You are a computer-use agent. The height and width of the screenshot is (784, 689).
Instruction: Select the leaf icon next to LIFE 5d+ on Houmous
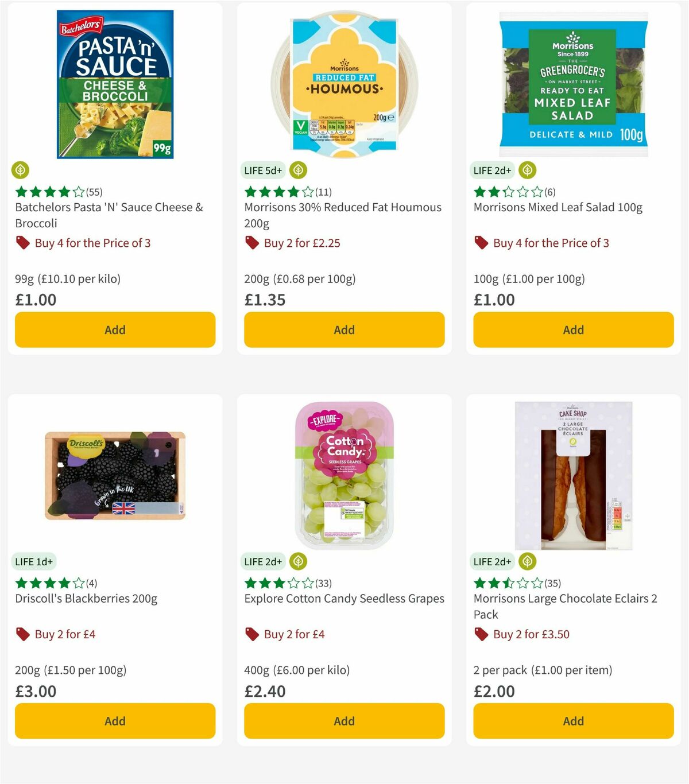pyautogui.click(x=298, y=170)
